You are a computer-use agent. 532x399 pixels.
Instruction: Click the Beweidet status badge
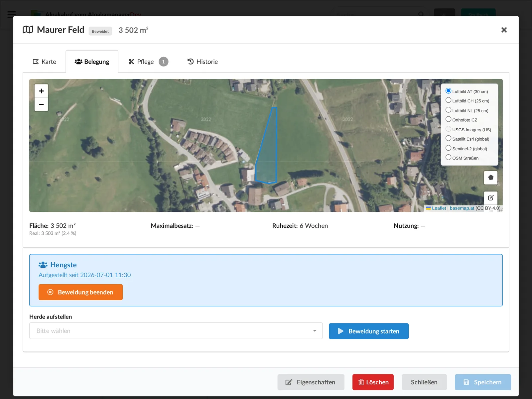[x=100, y=31]
